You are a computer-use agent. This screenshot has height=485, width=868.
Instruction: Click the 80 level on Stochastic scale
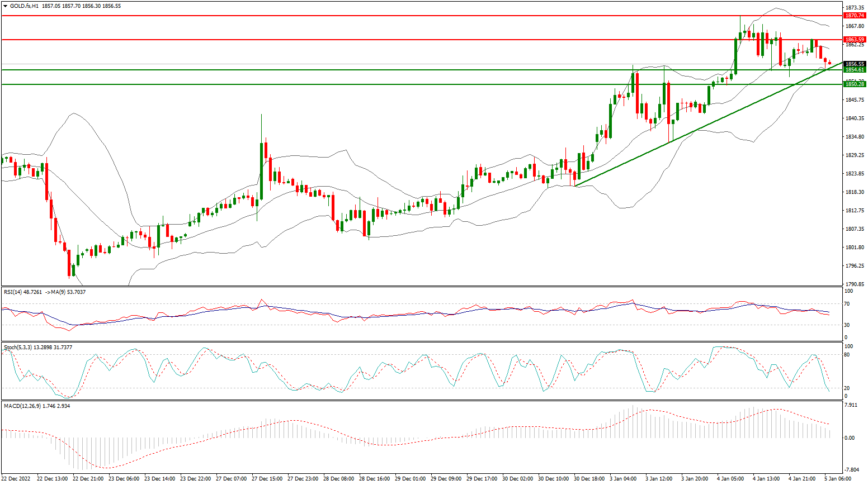coord(848,354)
